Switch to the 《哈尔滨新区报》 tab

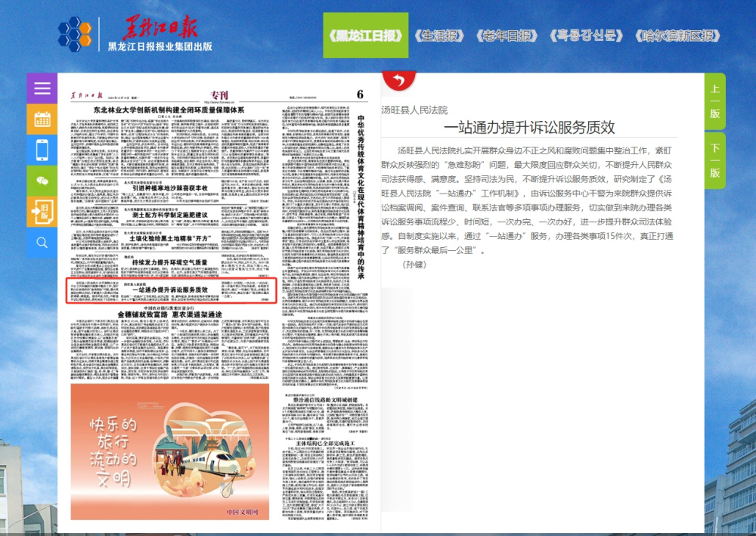(x=678, y=36)
